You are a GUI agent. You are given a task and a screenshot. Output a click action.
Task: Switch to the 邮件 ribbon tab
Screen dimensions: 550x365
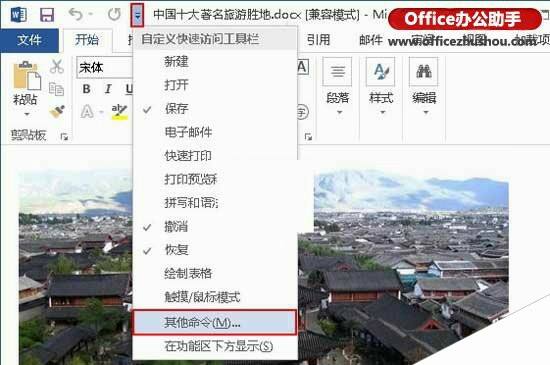click(370, 40)
